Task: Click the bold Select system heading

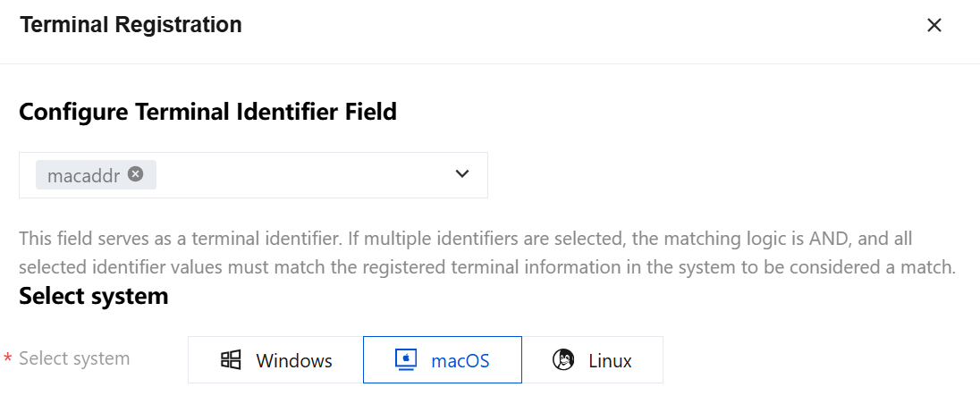Action: pyautogui.click(x=94, y=296)
